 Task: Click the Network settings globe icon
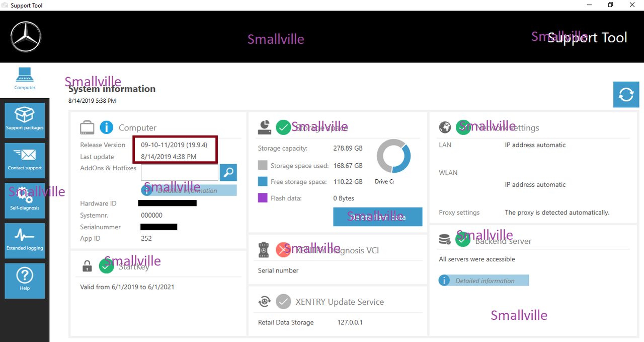point(445,127)
